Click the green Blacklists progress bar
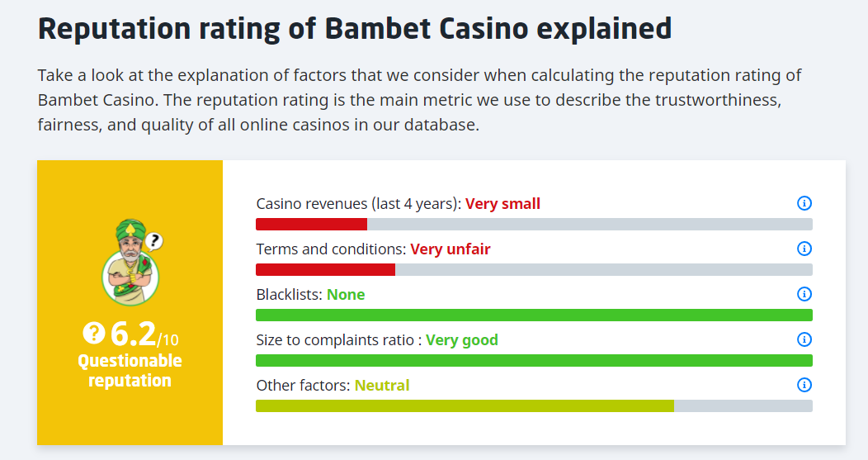Image resolution: width=868 pixels, height=460 pixels. coord(534,315)
